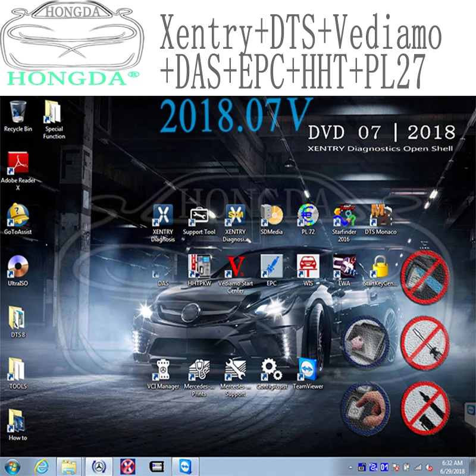476x476 pixels.
Task: Launch the EWA shortcut
Action: point(344,271)
